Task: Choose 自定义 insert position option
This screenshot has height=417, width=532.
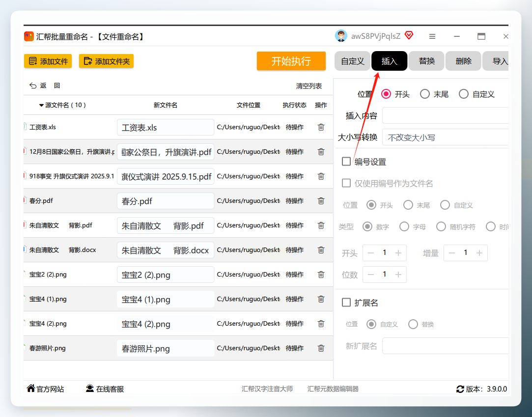Action: 464,94
